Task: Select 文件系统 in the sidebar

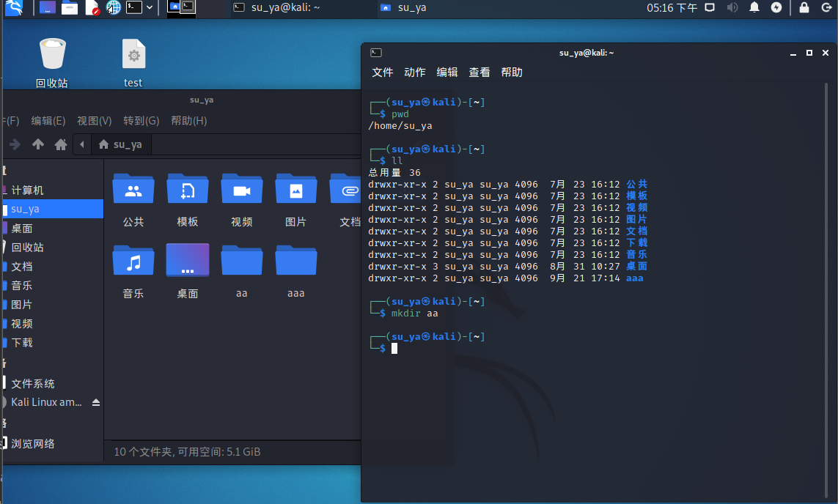Action: (52, 383)
